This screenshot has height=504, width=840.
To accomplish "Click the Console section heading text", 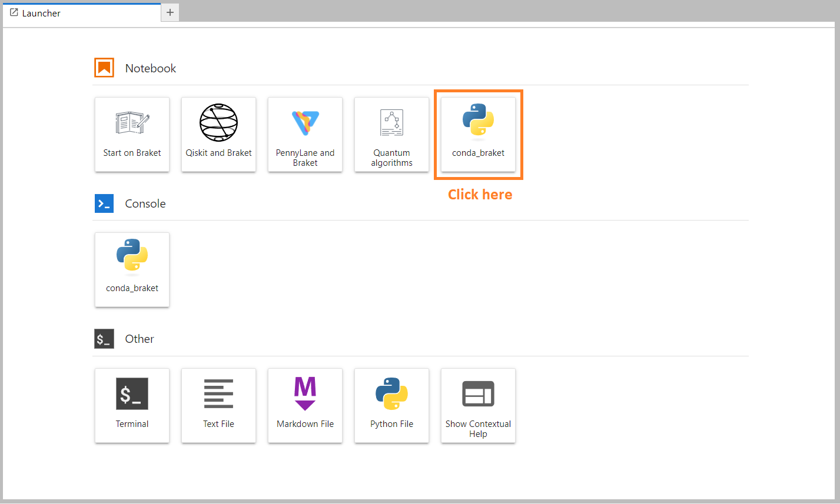I will coord(145,203).
